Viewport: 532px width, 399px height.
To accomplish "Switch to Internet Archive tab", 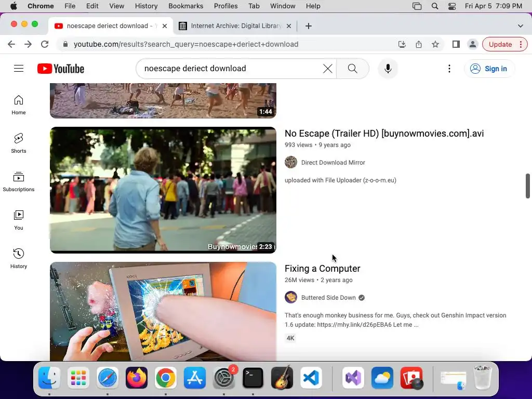I will pyautogui.click(x=235, y=26).
